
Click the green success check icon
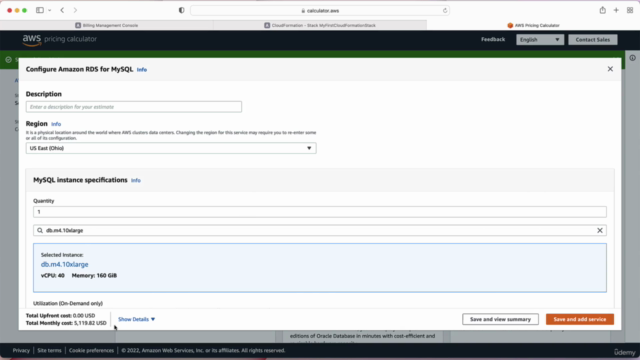(x=8, y=60)
